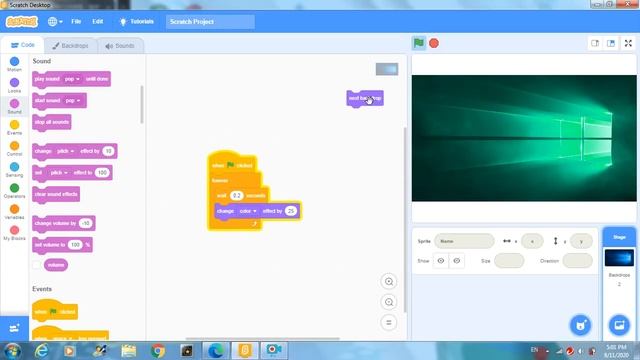The width and height of the screenshot is (640, 360).
Task: Click the sprite y position field
Action: coord(581,241)
